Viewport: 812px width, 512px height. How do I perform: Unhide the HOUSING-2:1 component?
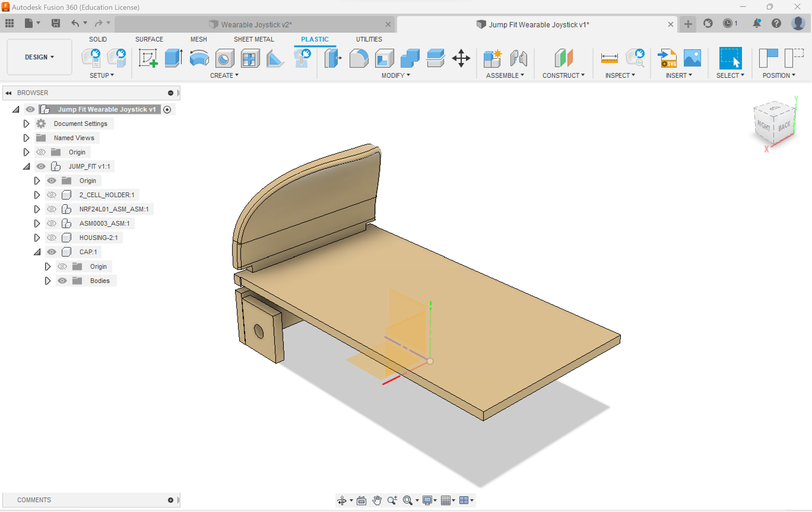tap(52, 238)
